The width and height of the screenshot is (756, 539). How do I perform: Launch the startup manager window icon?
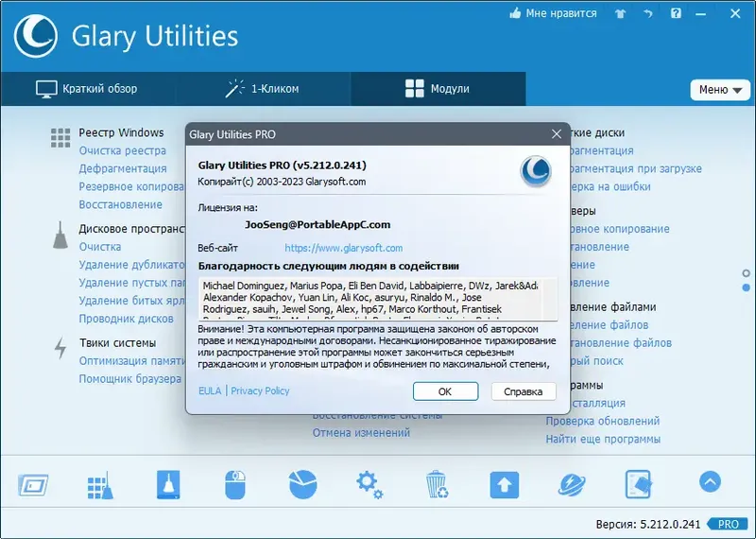click(x=33, y=485)
